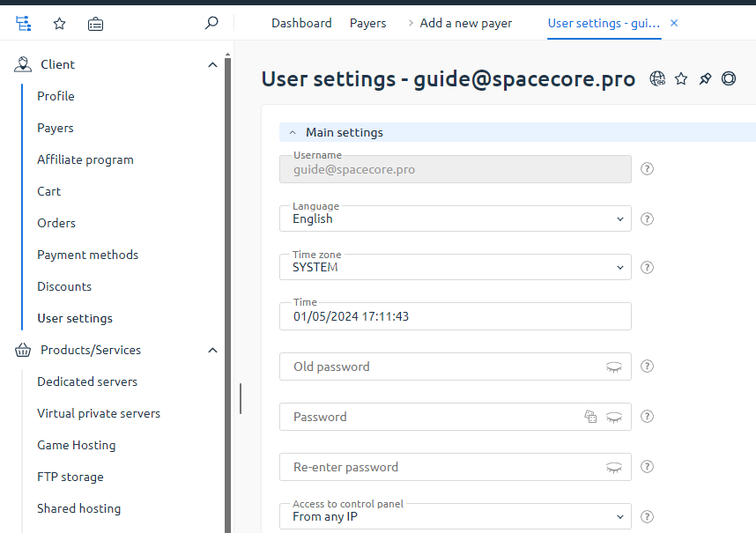Click the generate password icon in Password field

click(x=591, y=417)
